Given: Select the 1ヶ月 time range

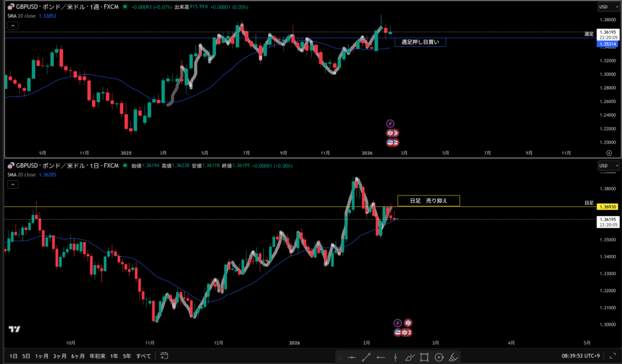Looking at the screenshot, I should (42, 356).
